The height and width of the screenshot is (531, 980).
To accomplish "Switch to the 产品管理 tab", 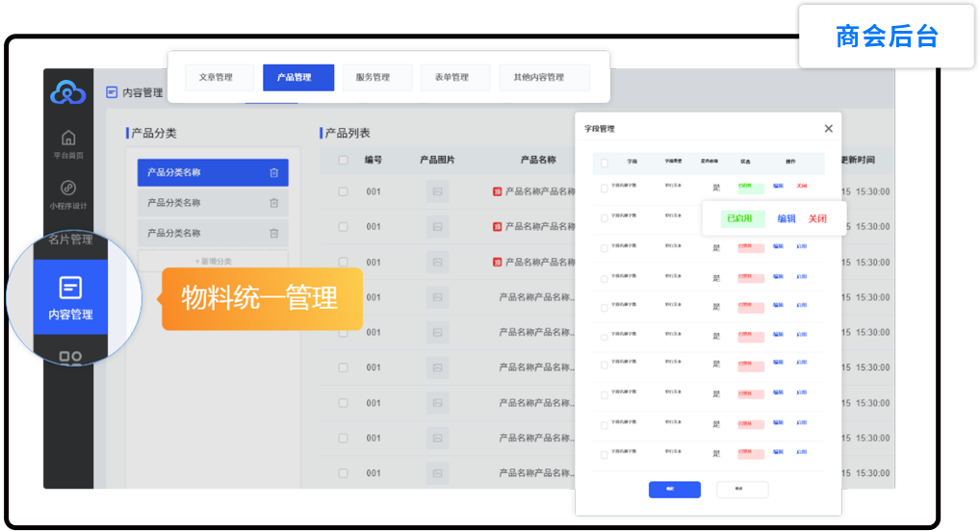I will [x=298, y=78].
